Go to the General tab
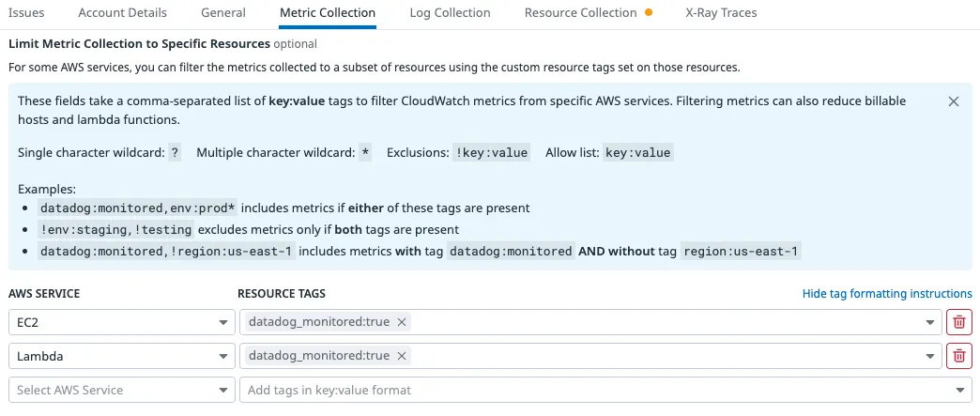Image resolution: width=980 pixels, height=416 pixels. tap(223, 13)
